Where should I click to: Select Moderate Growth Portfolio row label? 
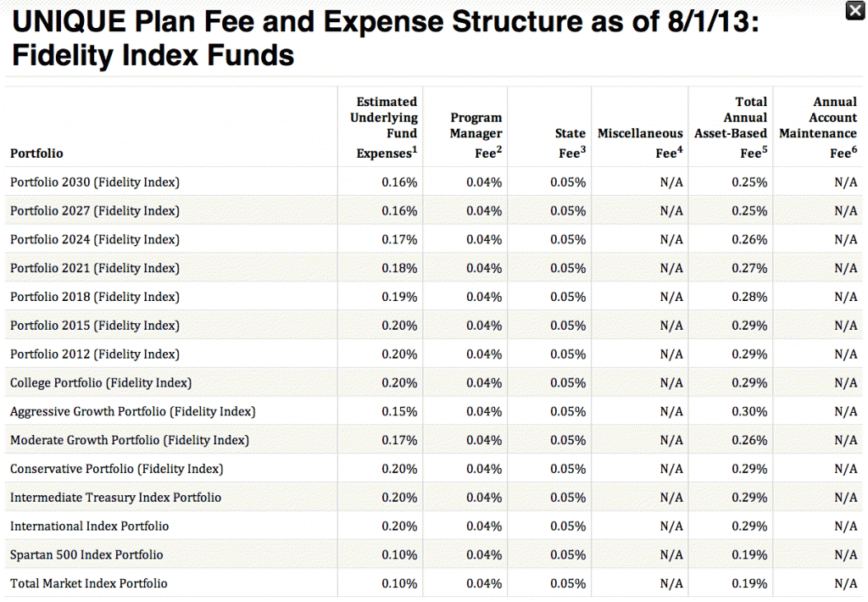point(130,440)
